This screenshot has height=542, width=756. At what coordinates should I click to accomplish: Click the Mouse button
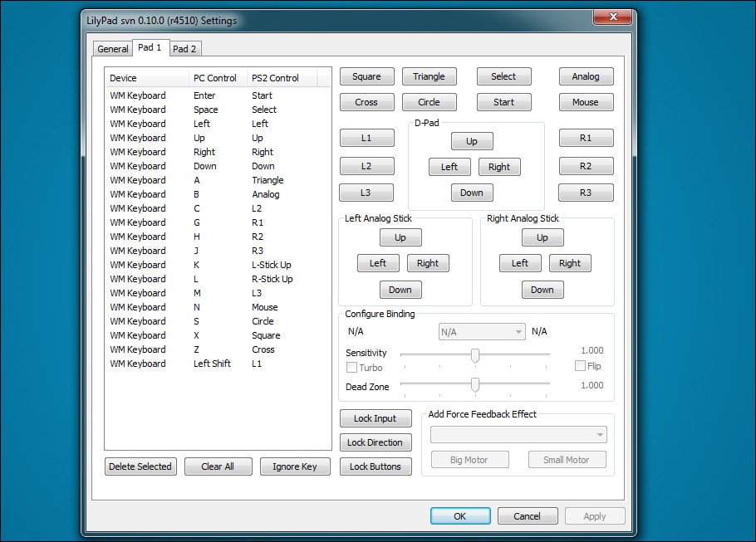(586, 102)
